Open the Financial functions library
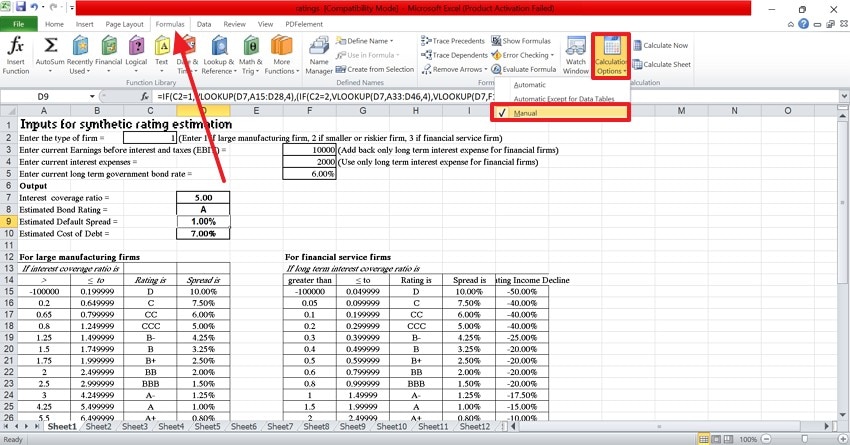850x445 pixels. tap(108, 55)
